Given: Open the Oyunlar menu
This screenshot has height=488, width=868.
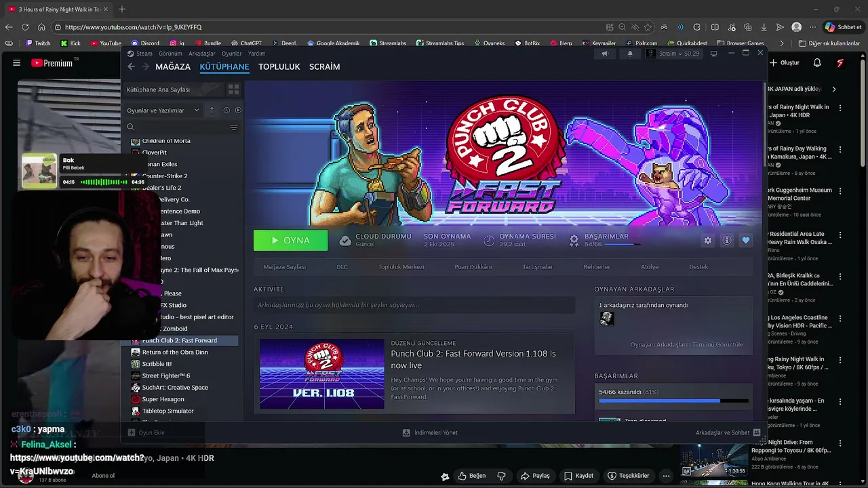Looking at the screenshot, I should point(232,54).
